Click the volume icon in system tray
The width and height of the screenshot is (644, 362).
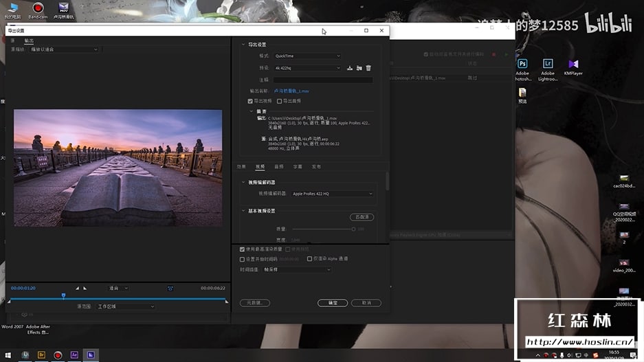tap(570, 355)
